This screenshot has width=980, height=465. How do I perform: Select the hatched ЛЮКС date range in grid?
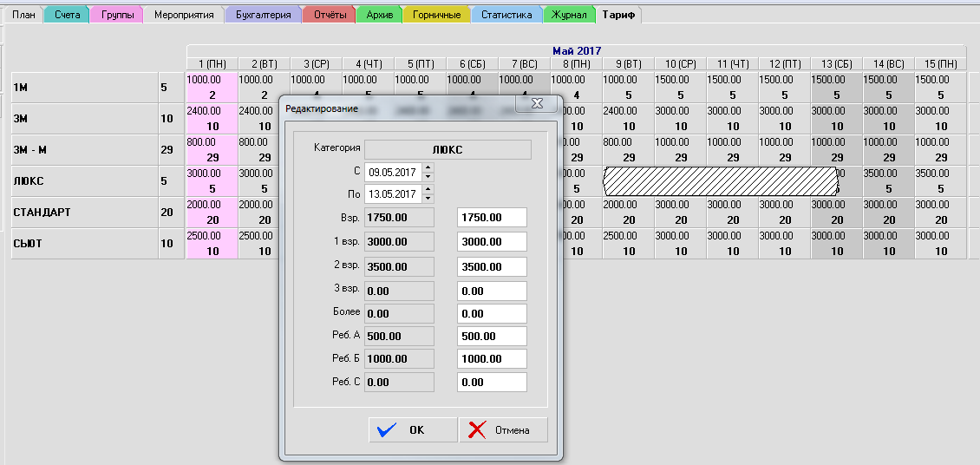pyautogui.click(x=720, y=181)
